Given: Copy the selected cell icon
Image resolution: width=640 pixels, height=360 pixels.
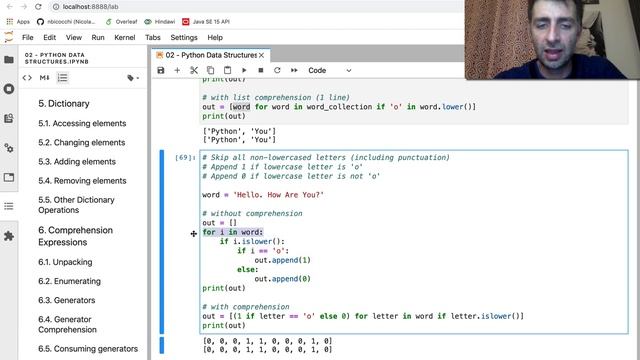Looking at the screenshot, I should pyautogui.click(x=211, y=70).
